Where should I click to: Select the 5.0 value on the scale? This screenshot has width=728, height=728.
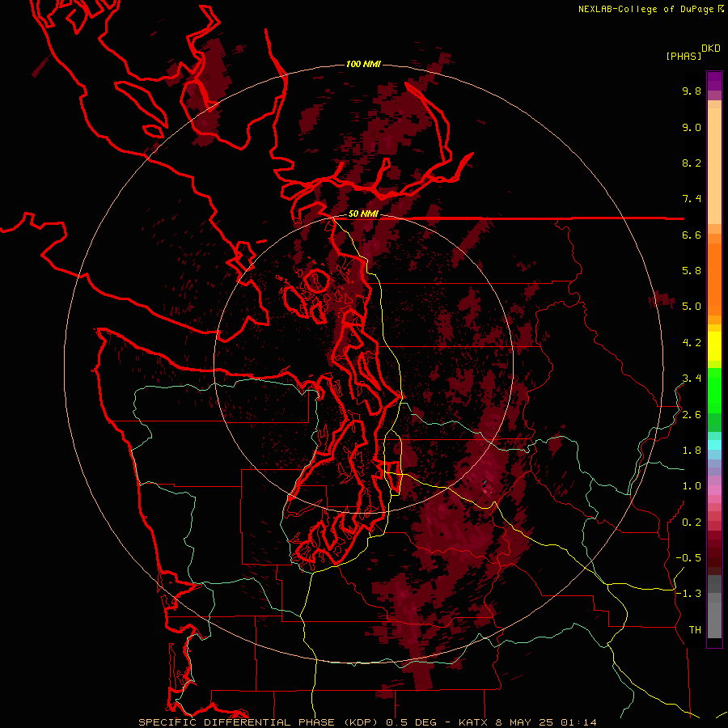click(x=692, y=307)
